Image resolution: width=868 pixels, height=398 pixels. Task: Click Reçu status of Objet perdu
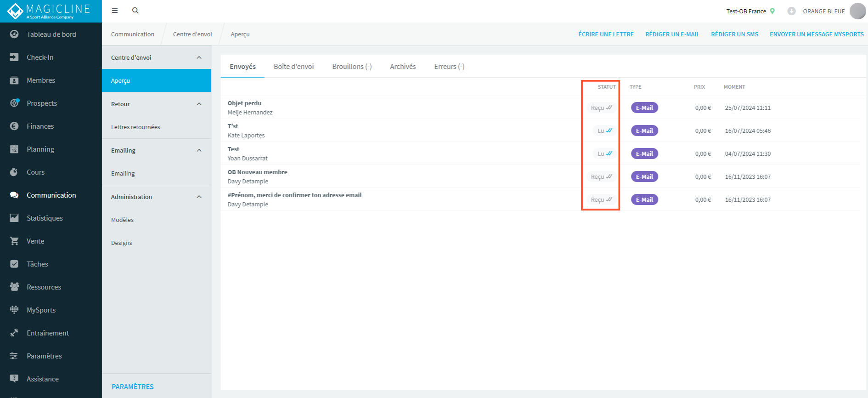(x=601, y=108)
